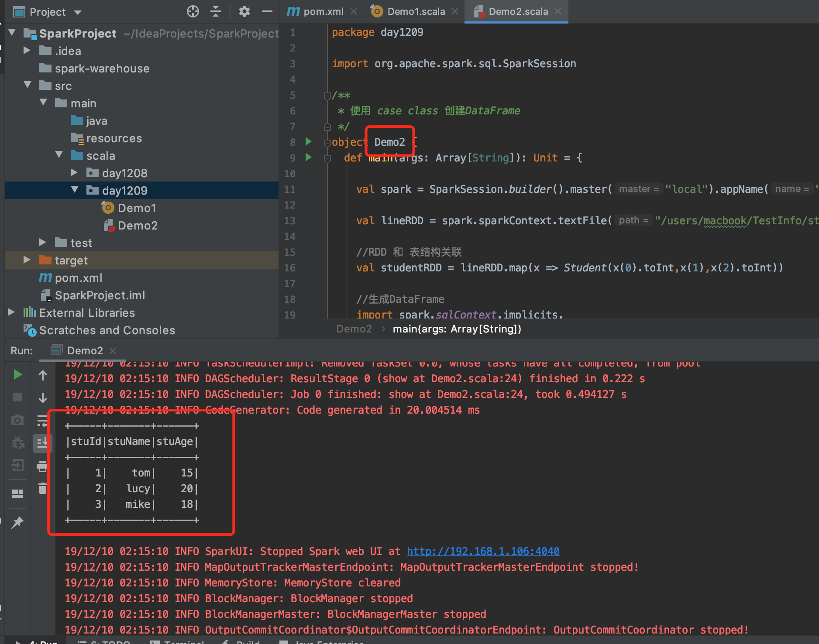Image resolution: width=819 pixels, height=644 pixels.
Task: Run main method from line 9 gutter arrow
Action: 309,157
